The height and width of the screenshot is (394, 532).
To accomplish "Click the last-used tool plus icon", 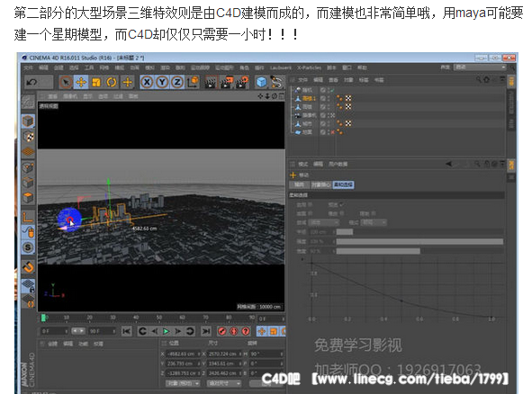I will point(128,82).
